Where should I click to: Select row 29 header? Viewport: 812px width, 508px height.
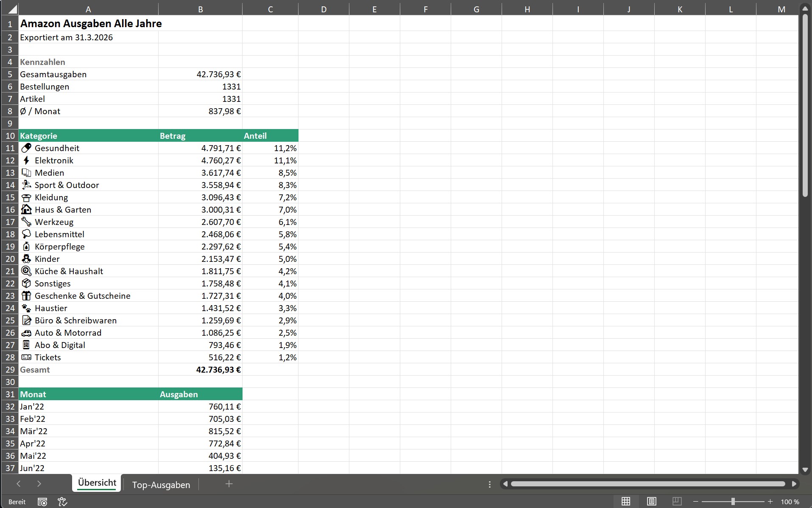point(10,370)
